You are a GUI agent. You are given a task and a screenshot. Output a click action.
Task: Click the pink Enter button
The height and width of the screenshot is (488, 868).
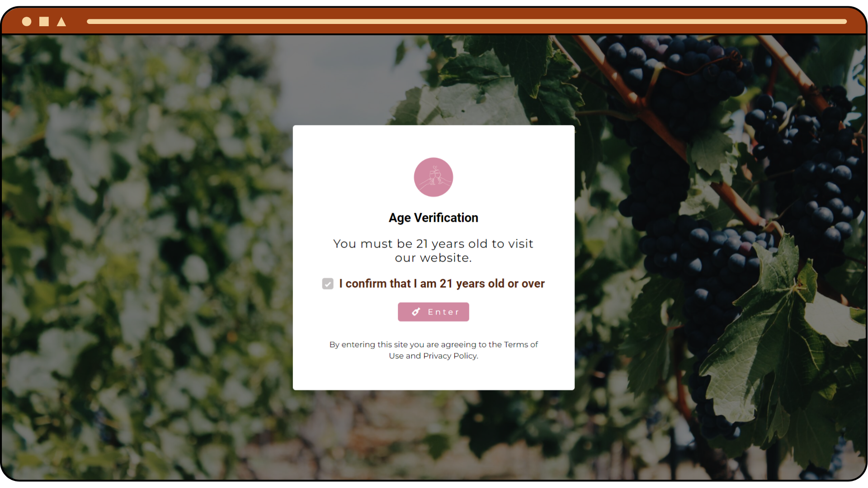click(433, 312)
